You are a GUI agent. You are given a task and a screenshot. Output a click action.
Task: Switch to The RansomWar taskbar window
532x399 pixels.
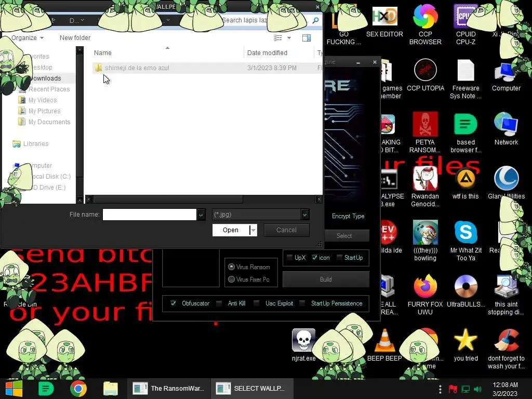tap(169, 389)
